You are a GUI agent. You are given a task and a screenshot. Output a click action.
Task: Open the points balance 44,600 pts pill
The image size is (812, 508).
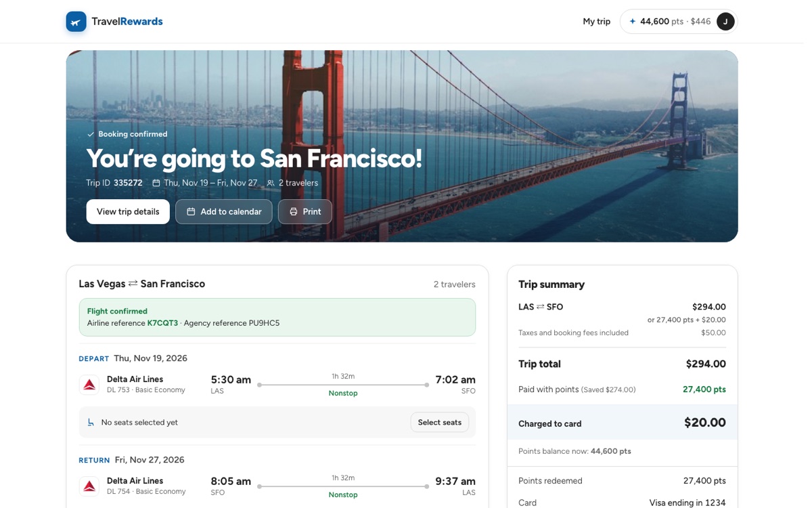pyautogui.click(x=679, y=22)
